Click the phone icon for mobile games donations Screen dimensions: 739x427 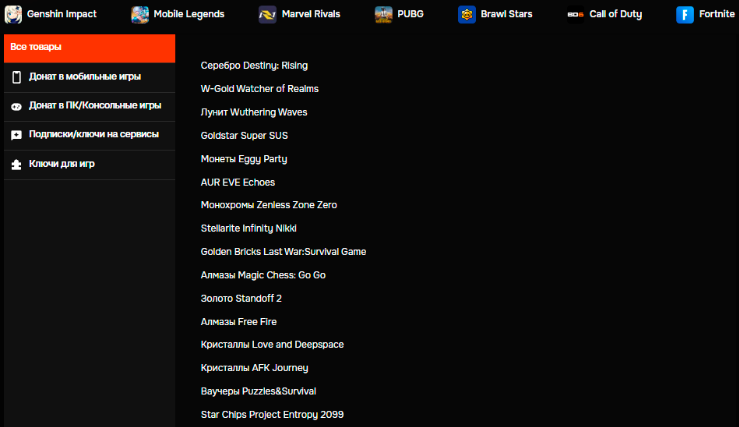click(16, 77)
